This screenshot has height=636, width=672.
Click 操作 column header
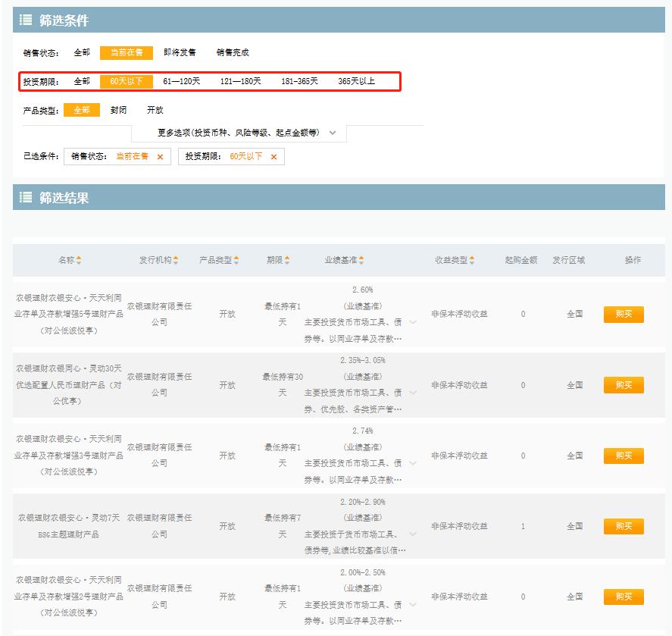[633, 260]
